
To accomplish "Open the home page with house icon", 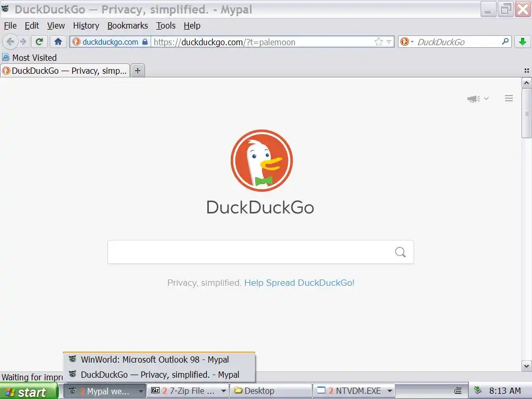I will coord(58,42).
